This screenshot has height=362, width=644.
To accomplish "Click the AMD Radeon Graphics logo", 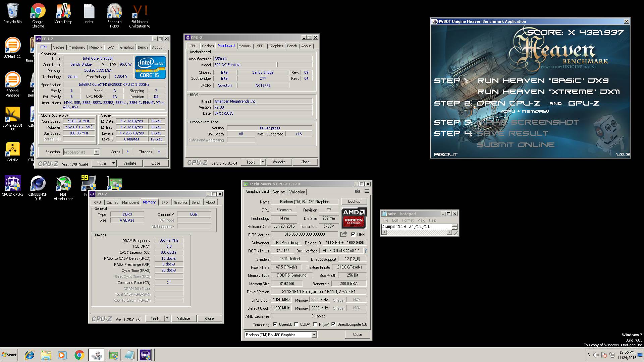I will (x=354, y=218).
